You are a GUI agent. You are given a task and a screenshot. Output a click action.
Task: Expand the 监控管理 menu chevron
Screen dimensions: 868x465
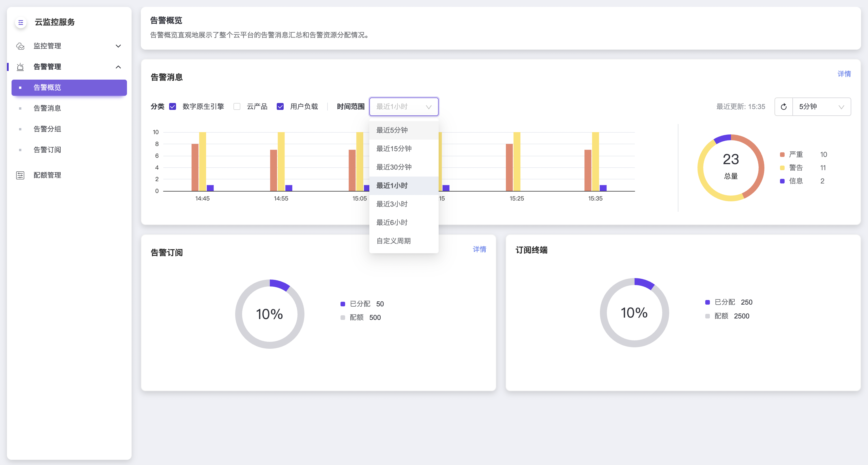tap(118, 46)
